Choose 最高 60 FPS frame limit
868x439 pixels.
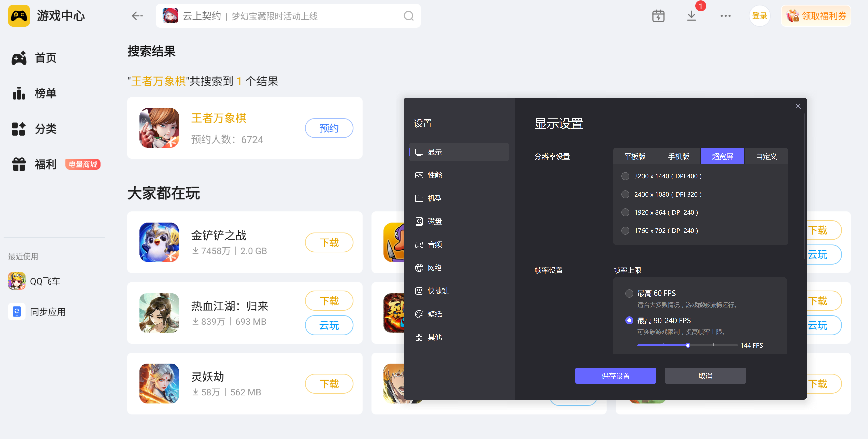pyautogui.click(x=629, y=293)
